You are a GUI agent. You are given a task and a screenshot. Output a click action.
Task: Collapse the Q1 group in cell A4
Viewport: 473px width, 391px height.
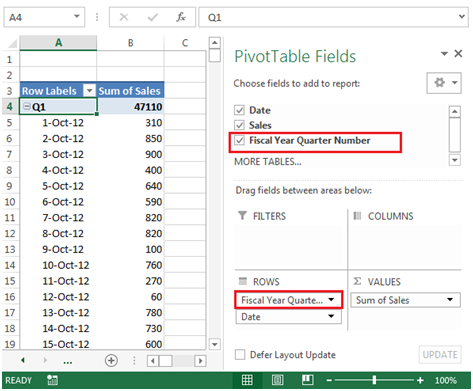(27, 107)
